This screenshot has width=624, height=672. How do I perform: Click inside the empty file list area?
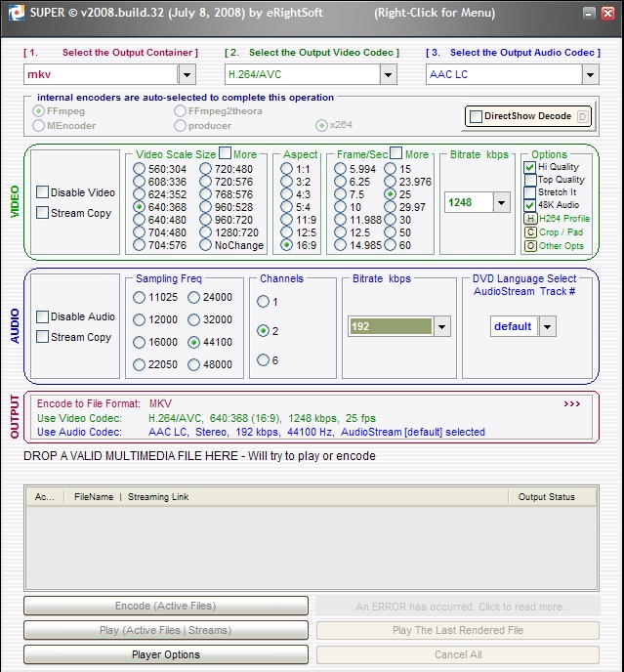(x=312, y=548)
